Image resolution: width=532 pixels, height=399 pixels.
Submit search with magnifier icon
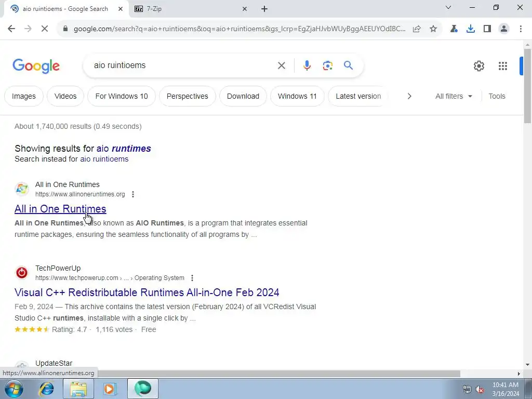click(348, 65)
